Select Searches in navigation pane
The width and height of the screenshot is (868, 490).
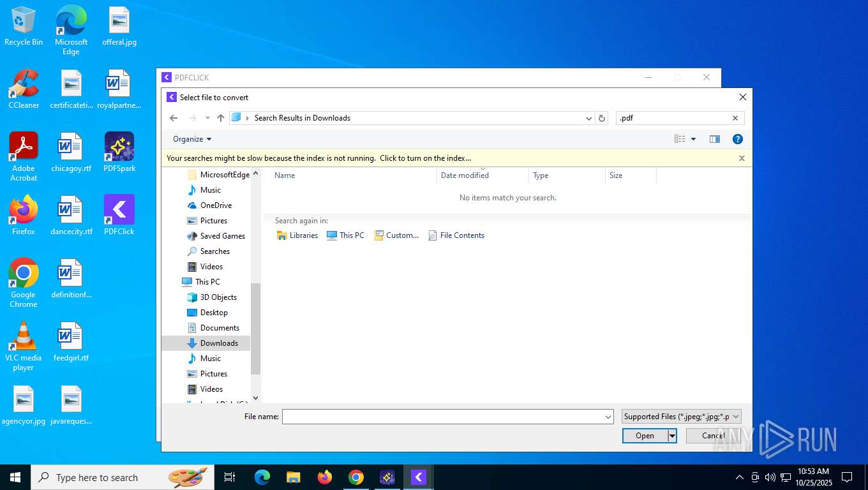(x=208, y=251)
